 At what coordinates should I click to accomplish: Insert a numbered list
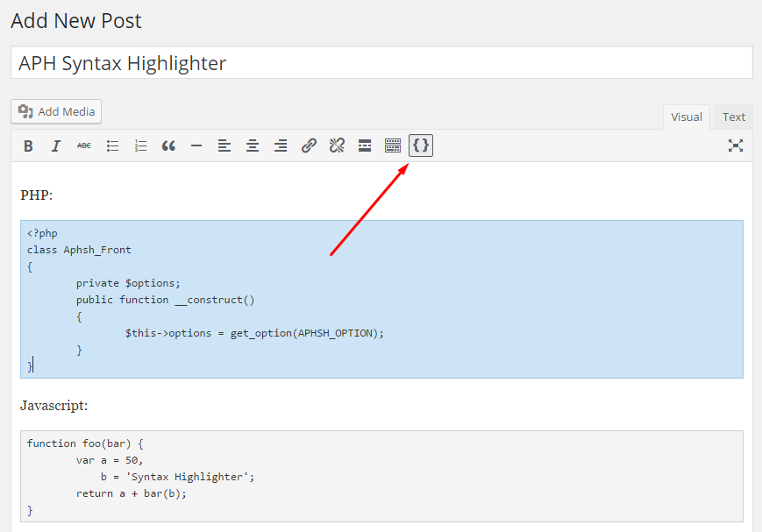point(140,145)
